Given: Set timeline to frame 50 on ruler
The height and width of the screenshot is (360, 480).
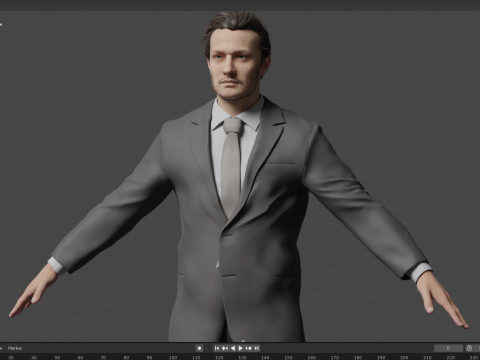Looking at the screenshot, I should pos(57,357).
